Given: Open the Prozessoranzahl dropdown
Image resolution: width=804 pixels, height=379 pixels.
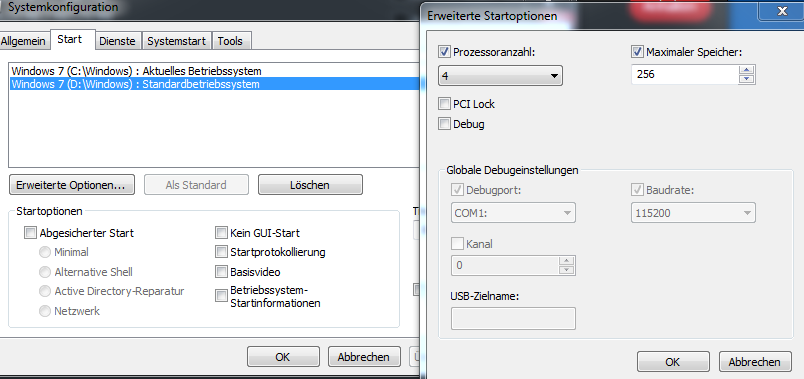Looking at the screenshot, I should coord(500,76).
